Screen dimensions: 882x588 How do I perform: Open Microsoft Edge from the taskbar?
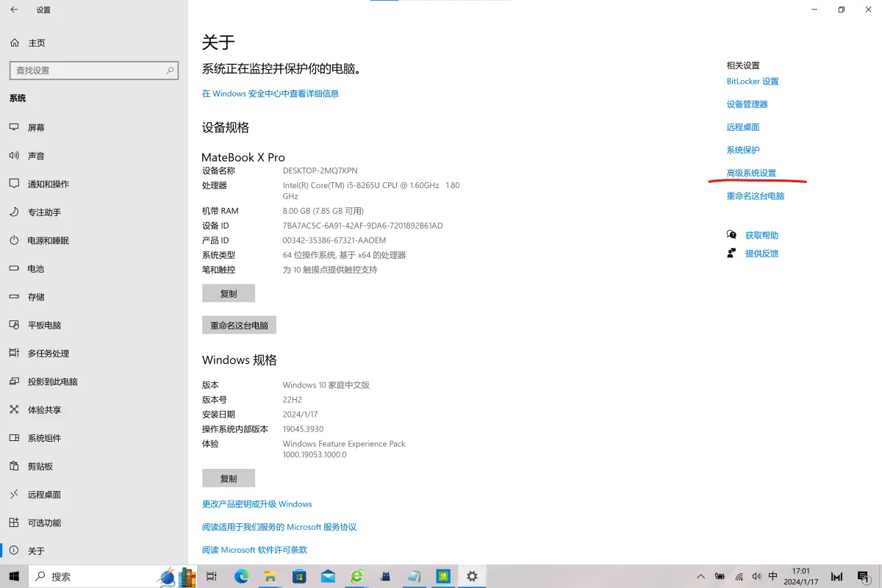coord(242,576)
